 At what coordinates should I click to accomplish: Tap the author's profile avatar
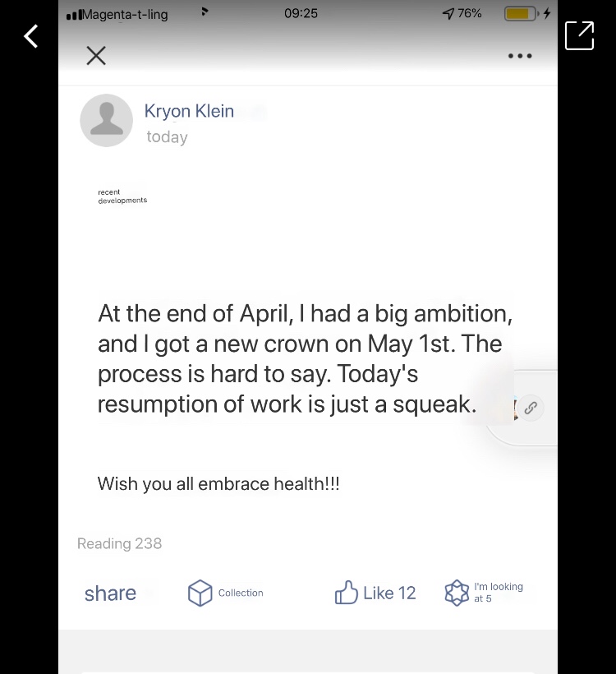point(106,120)
